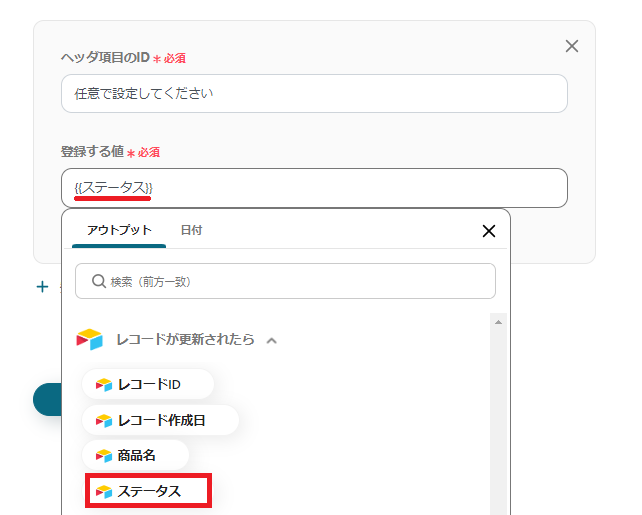Click the magnifier search icon
Viewport: 642px width, 515px height.
pos(99,281)
